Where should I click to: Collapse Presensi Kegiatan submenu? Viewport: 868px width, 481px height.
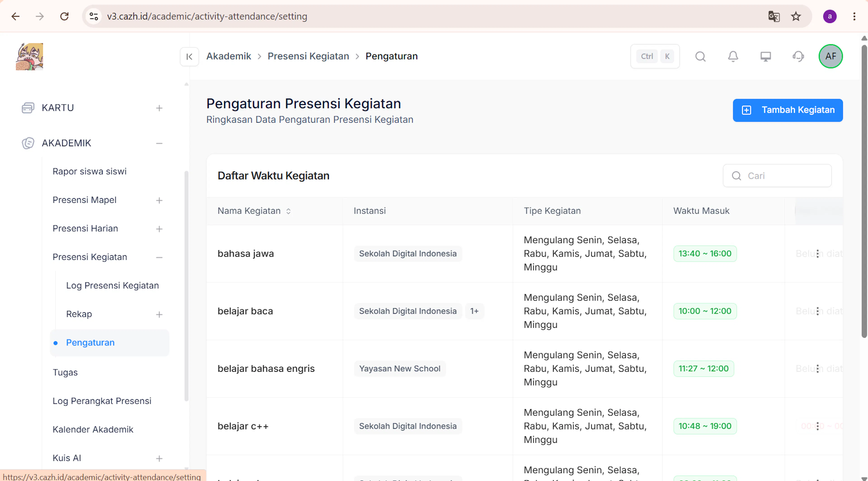coord(159,257)
